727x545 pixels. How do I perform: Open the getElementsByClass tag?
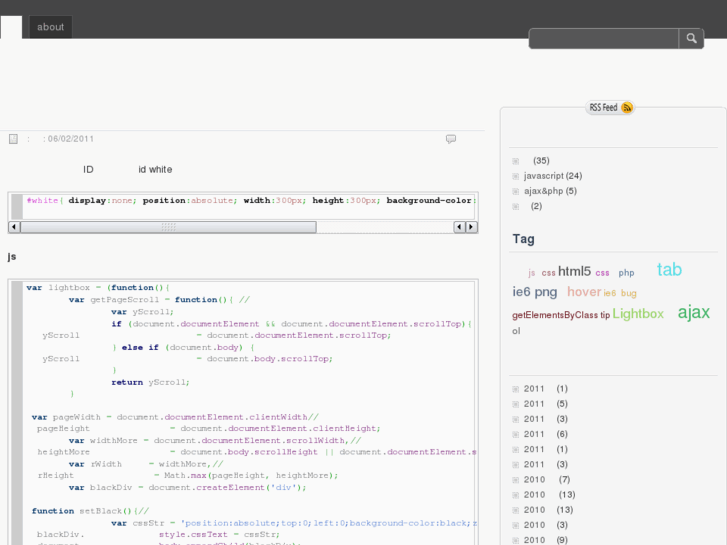554,315
